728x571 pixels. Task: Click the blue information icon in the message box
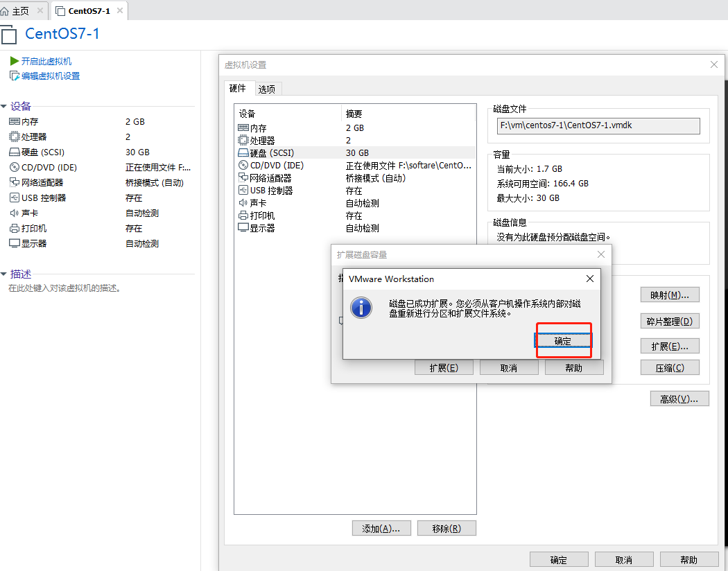(361, 308)
